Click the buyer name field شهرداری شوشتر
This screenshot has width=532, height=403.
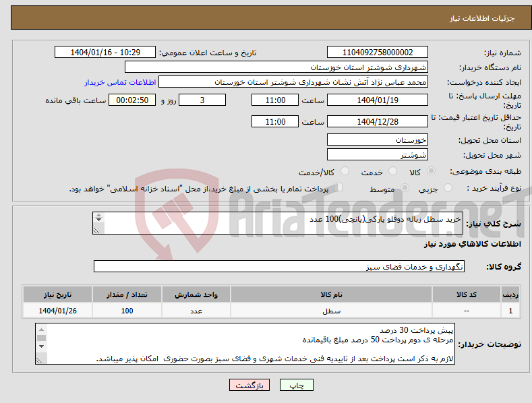pos(276,67)
